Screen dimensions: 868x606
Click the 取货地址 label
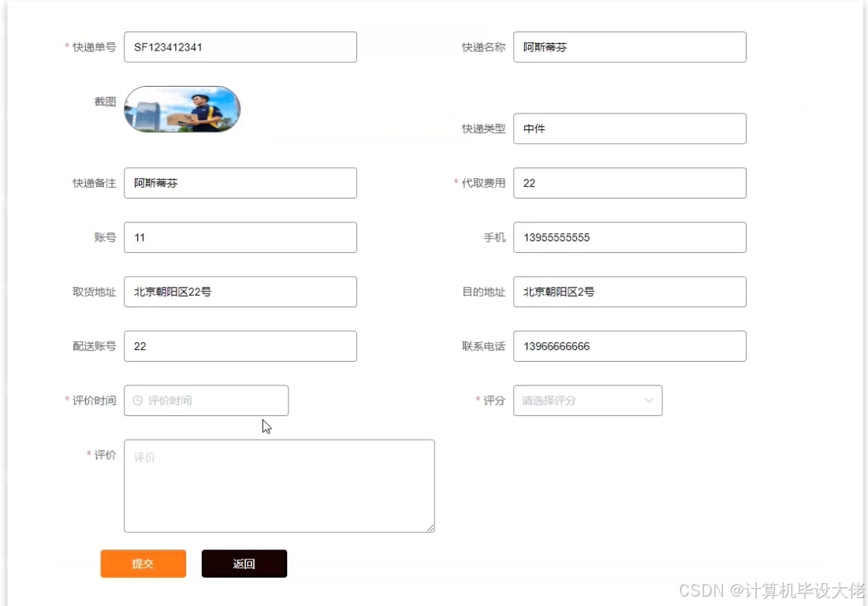(x=94, y=292)
